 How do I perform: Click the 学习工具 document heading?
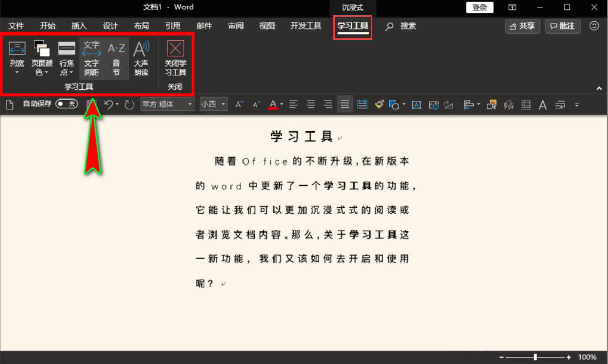[x=302, y=136]
